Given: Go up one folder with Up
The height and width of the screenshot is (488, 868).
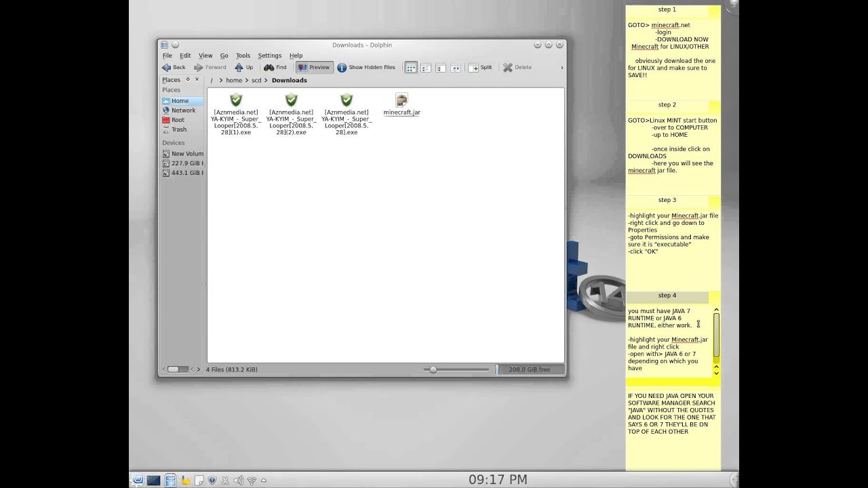Looking at the screenshot, I should 244,67.
